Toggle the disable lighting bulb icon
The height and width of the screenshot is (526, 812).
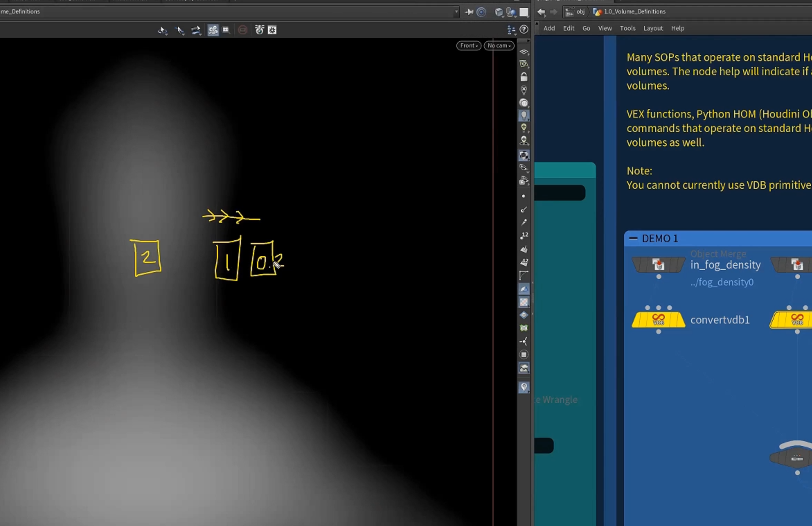[x=524, y=90]
